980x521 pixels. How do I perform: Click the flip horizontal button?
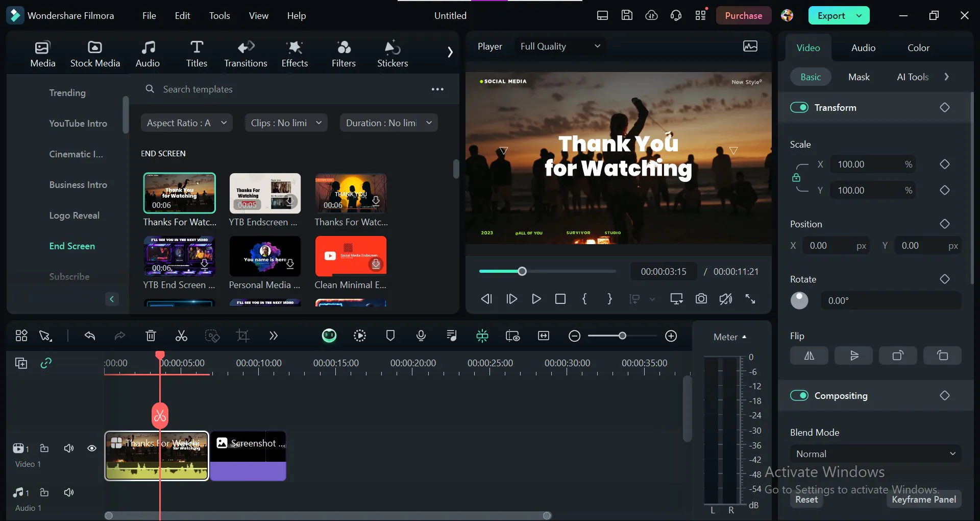[x=809, y=356]
